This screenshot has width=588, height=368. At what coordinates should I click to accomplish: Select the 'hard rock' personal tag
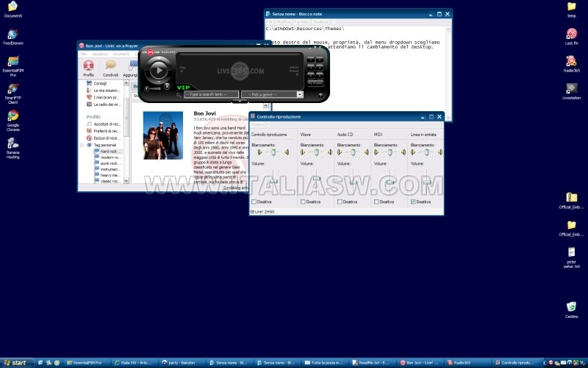(107, 152)
